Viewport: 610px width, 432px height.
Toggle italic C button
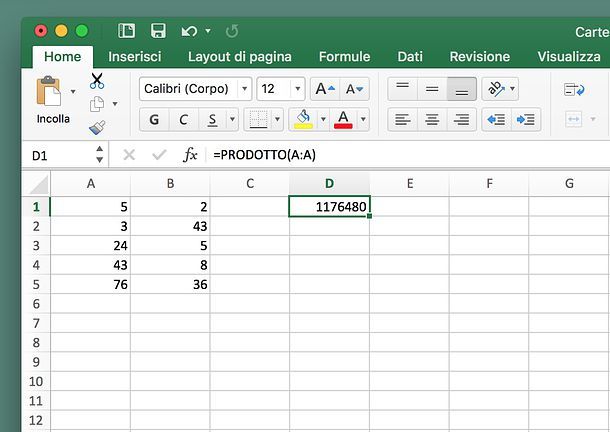[184, 119]
